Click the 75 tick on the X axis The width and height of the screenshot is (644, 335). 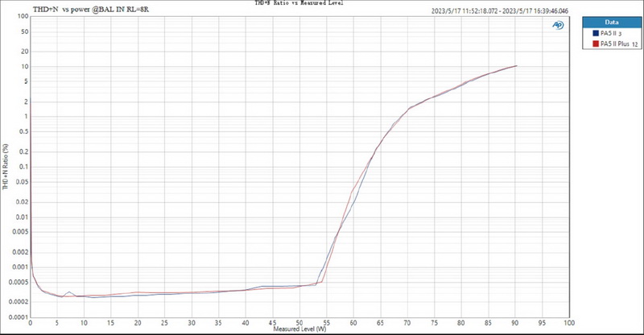click(434, 322)
